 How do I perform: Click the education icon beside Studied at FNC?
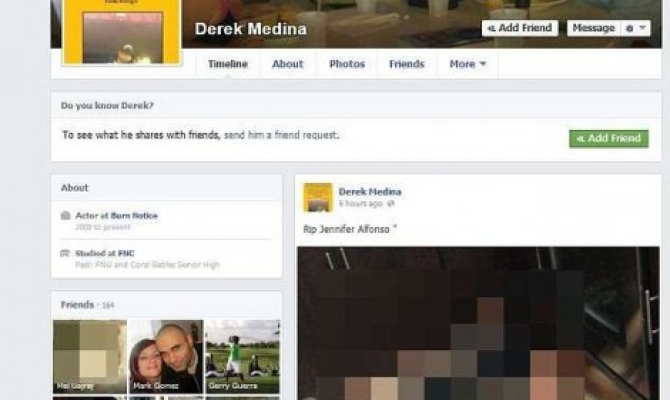(x=65, y=253)
